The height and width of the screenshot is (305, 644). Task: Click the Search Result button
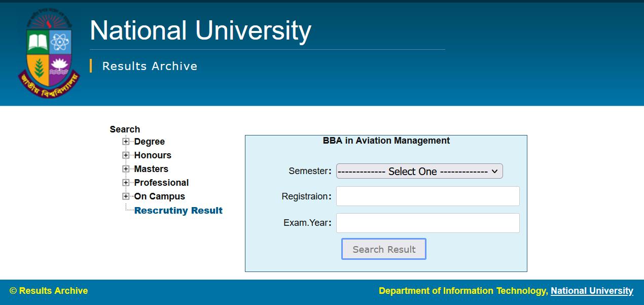pyautogui.click(x=384, y=249)
